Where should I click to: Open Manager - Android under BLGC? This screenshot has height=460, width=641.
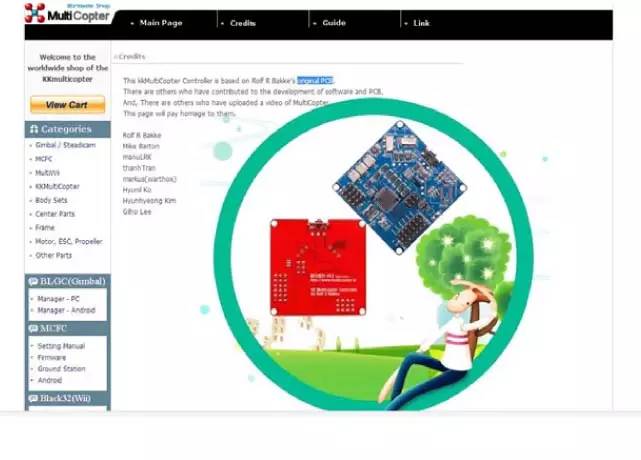(66, 310)
